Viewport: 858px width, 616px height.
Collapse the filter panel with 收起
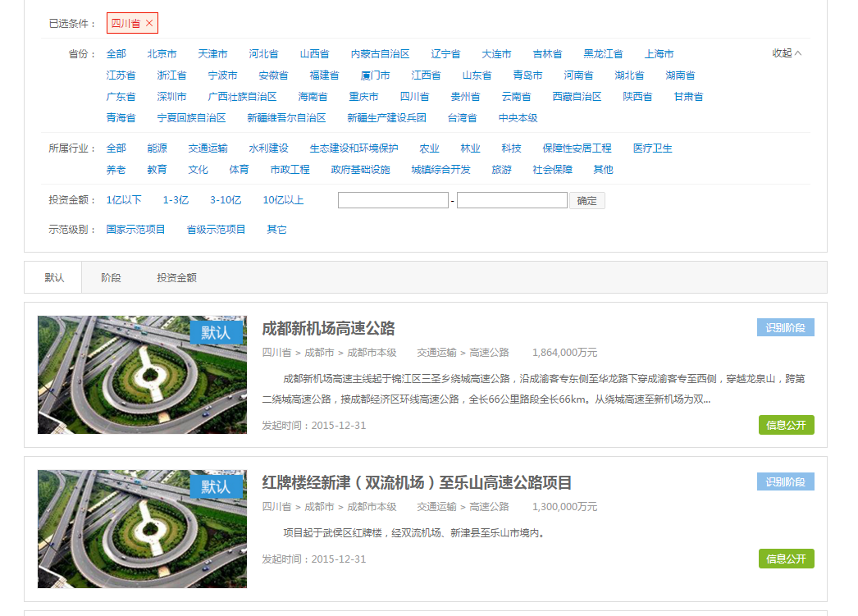[x=787, y=53]
